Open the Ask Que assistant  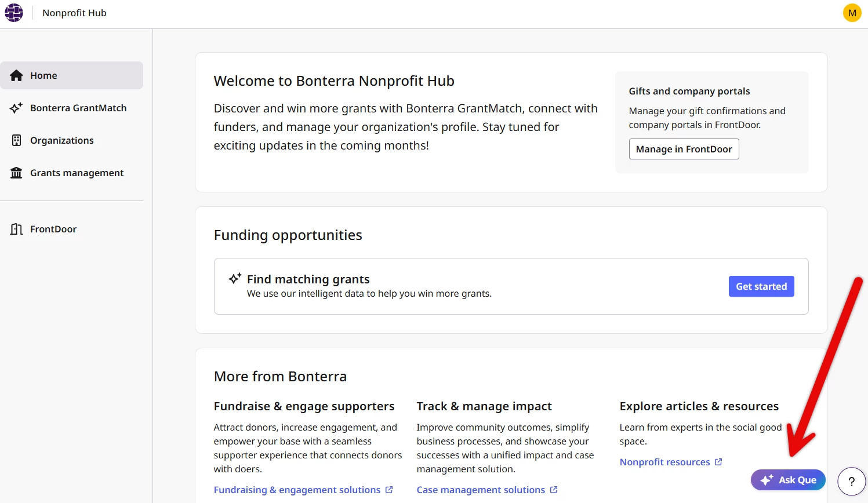[788, 480]
